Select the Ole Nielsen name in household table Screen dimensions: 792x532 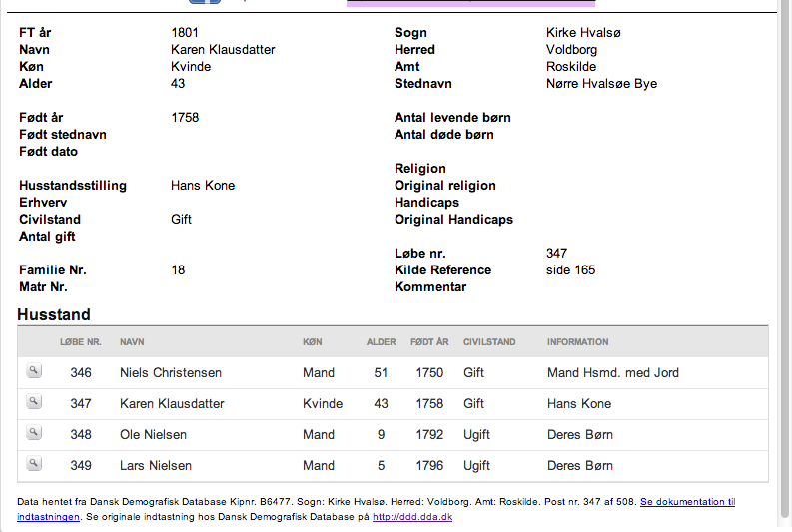click(x=153, y=435)
